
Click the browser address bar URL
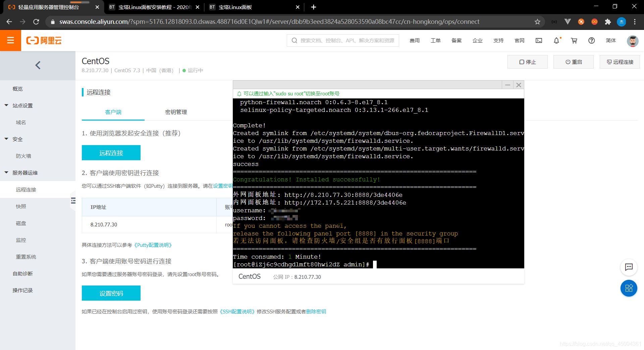(x=269, y=22)
